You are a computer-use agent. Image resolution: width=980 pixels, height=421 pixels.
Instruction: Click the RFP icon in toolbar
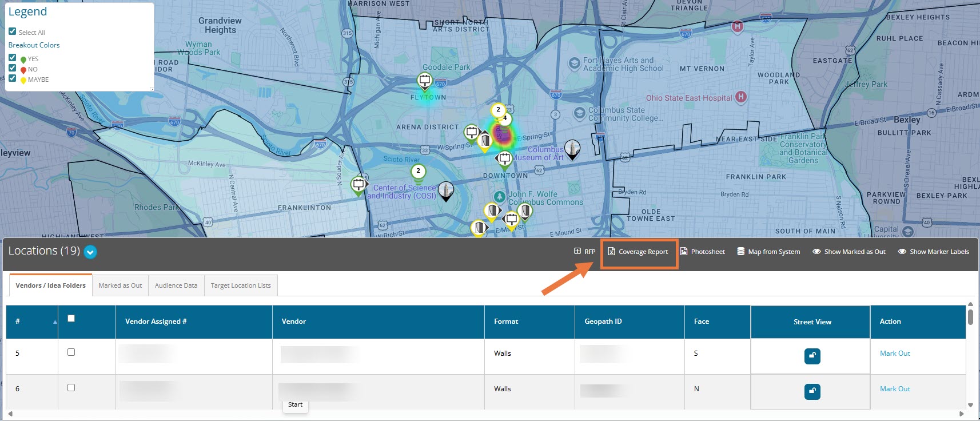click(x=577, y=251)
